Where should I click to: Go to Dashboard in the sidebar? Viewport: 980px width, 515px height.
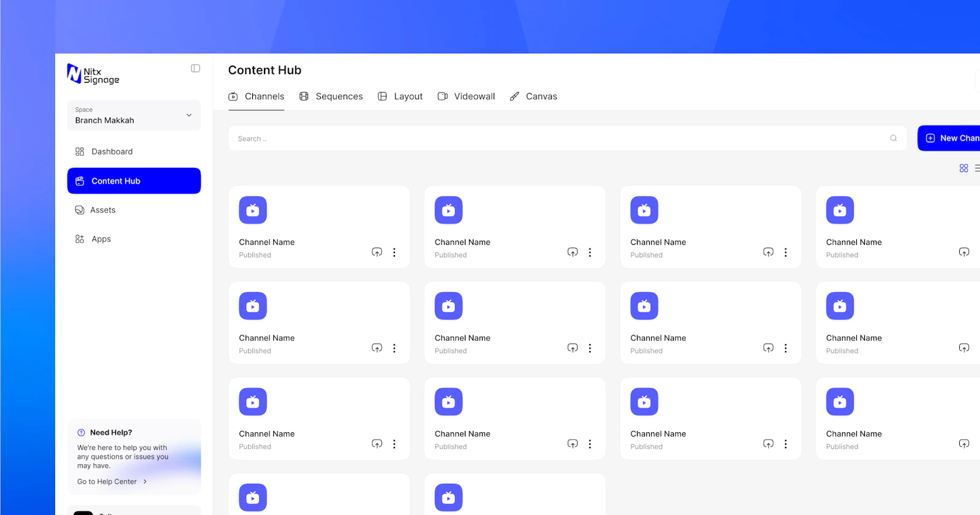pos(134,152)
